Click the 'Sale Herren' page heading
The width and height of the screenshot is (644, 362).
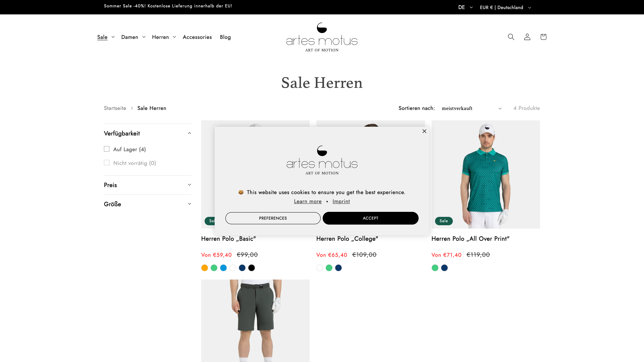point(322,83)
